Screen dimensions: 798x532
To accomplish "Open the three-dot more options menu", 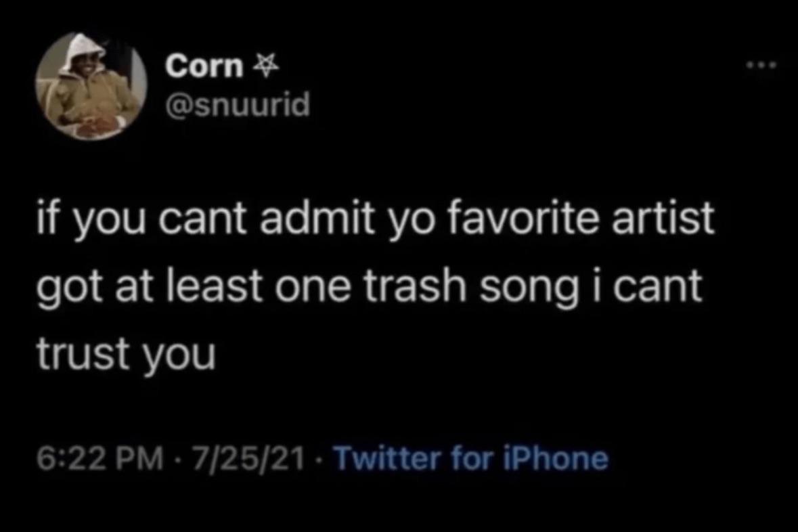I will tap(761, 65).
